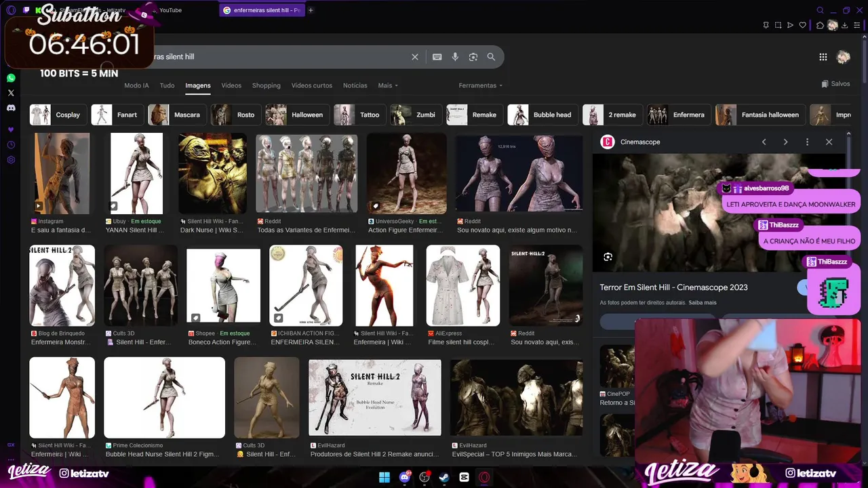The height and width of the screenshot is (488, 868).
Task: Open browsing history from the sidebar clock
Action: (x=11, y=145)
